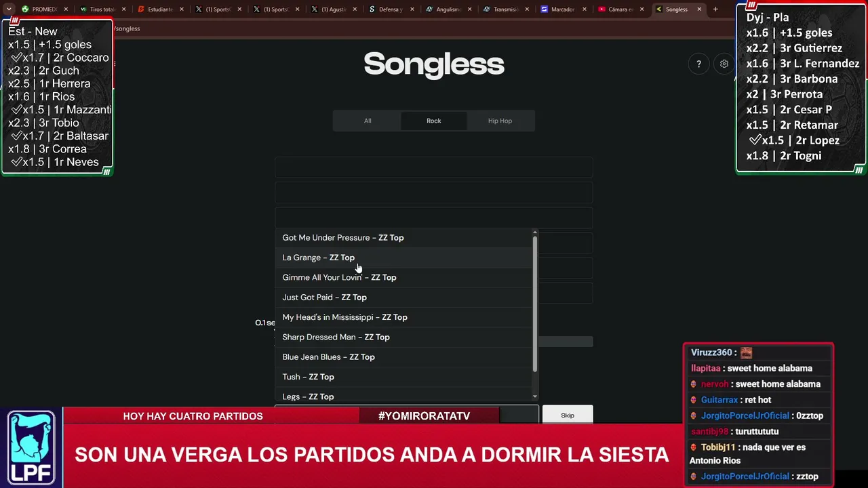868x488 pixels.
Task: Select the Rock genre filter
Action: click(x=434, y=121)
